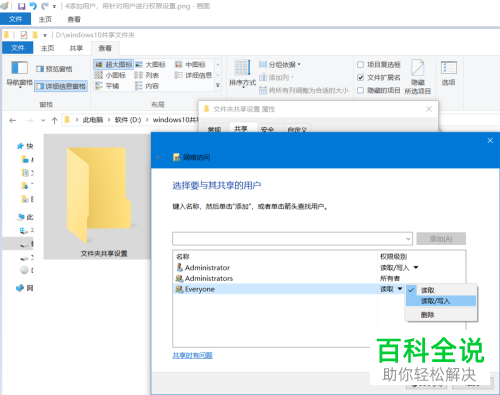Click 软件 (D:) in address breadcrumb
Image resolution: width=500 pixels, height=395 pixels.
(128, 120)
